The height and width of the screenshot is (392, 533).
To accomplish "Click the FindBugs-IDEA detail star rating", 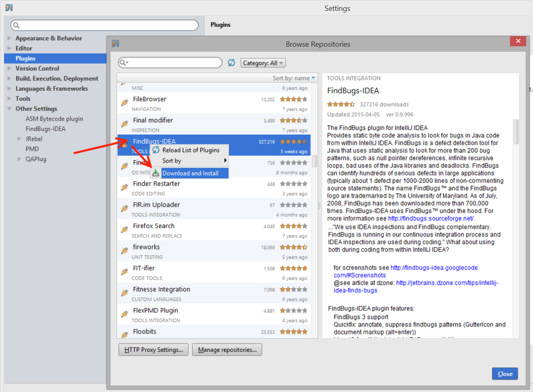I will point(341,104).
